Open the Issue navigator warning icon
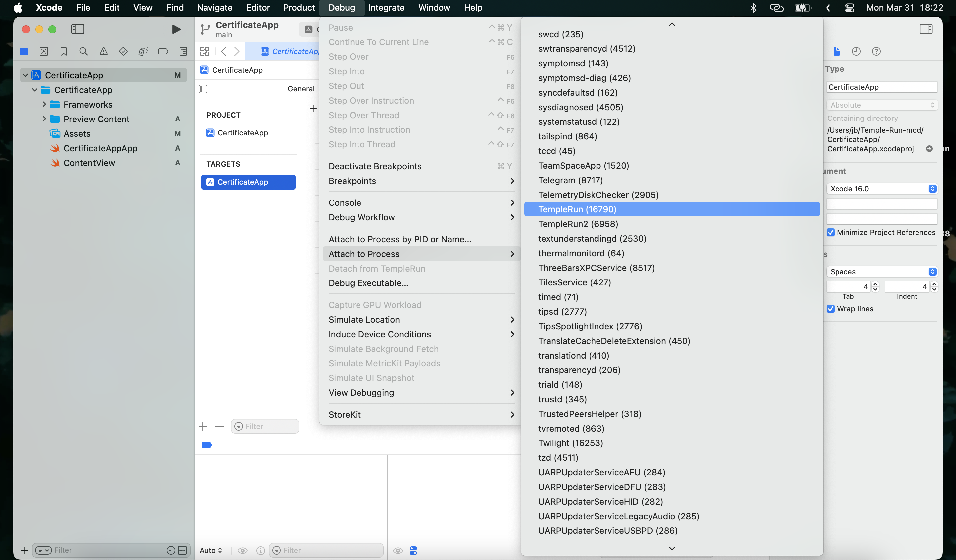 [x=103, y=51]
